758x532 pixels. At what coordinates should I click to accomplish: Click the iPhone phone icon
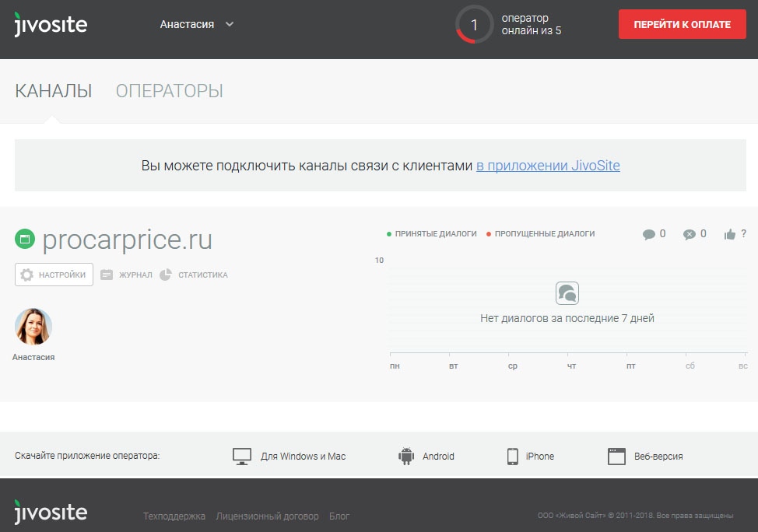512,456
